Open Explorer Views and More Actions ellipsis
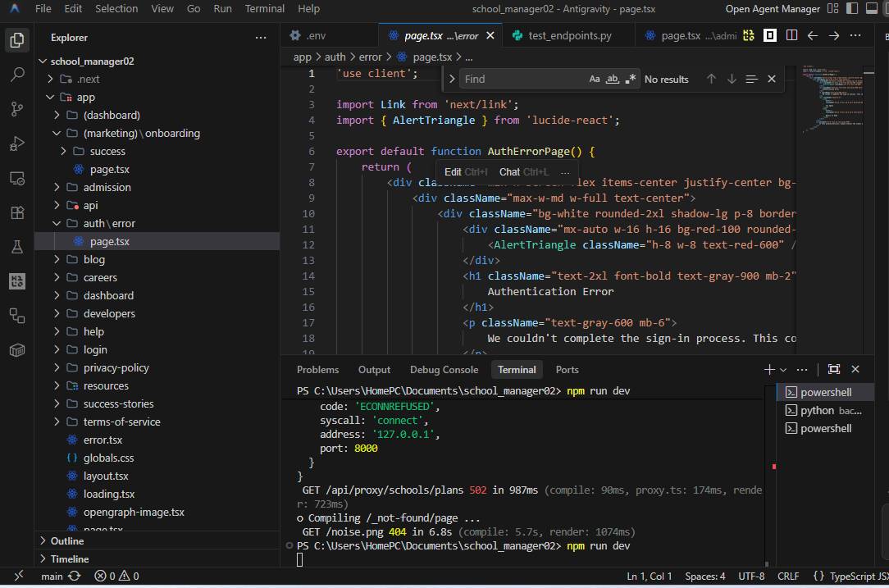The width and height of the screenshot is (889, 588). (x=261, y=38)
